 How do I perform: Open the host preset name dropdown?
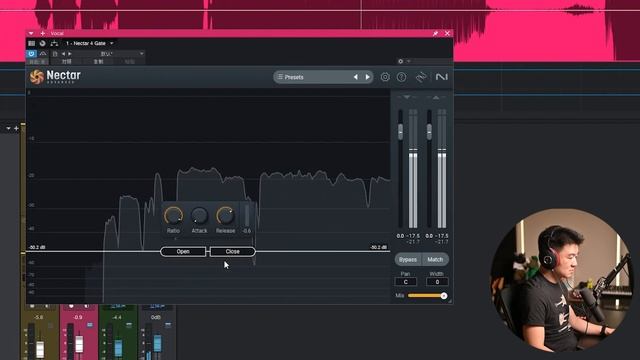[109, 53]
